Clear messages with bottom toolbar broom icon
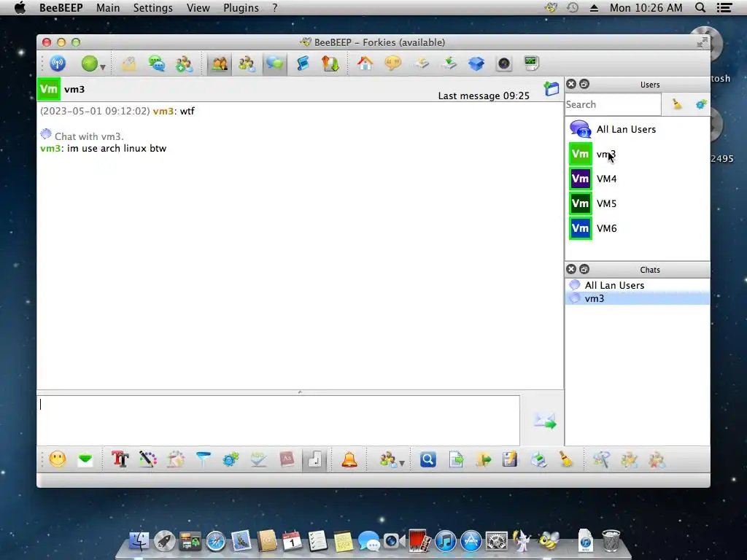The height and width of the screenshot is (560, 747). pyautogui.click(x=566, y=459)
